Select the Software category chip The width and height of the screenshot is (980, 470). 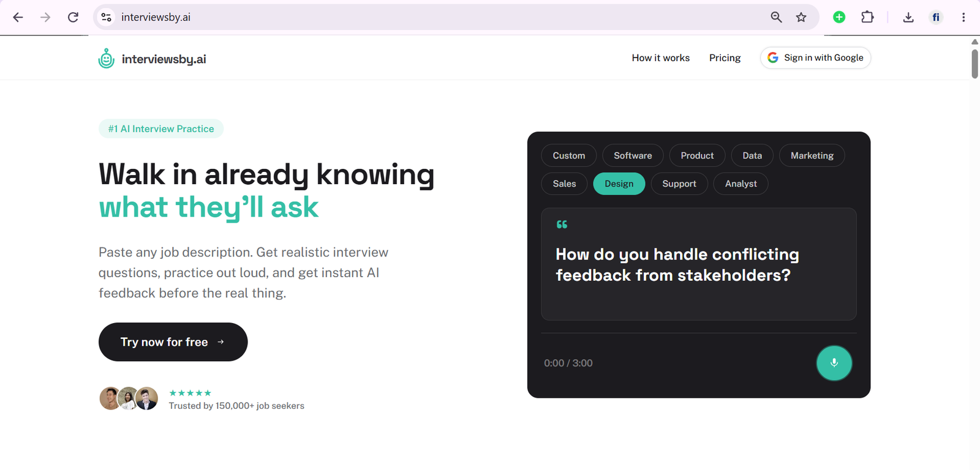pos(633,155)
